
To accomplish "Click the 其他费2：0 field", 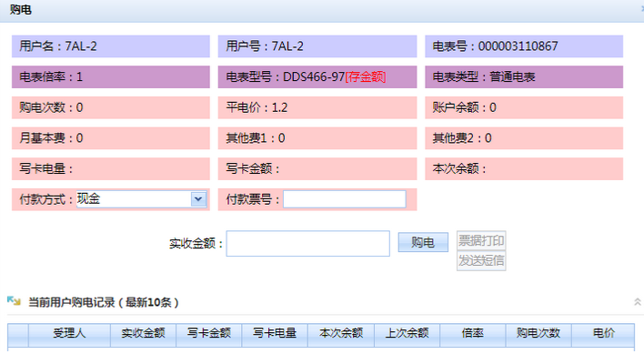I will point(524,138).
